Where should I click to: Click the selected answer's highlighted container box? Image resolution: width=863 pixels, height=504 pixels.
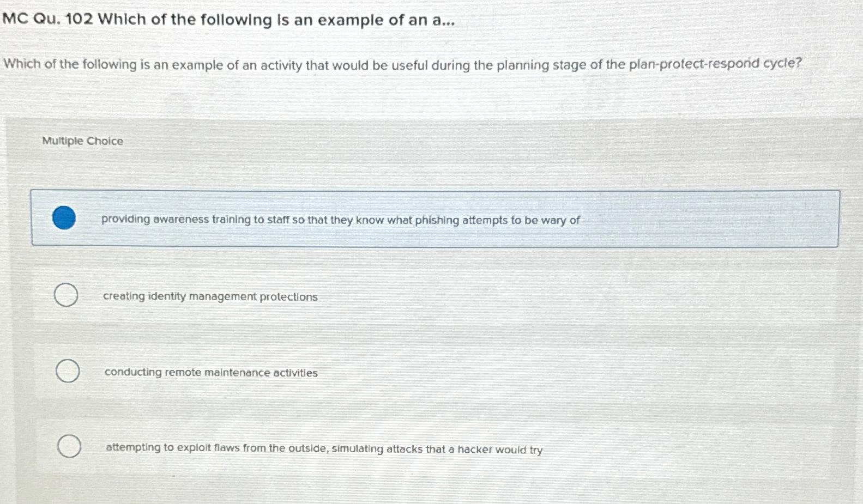(435, 217)
